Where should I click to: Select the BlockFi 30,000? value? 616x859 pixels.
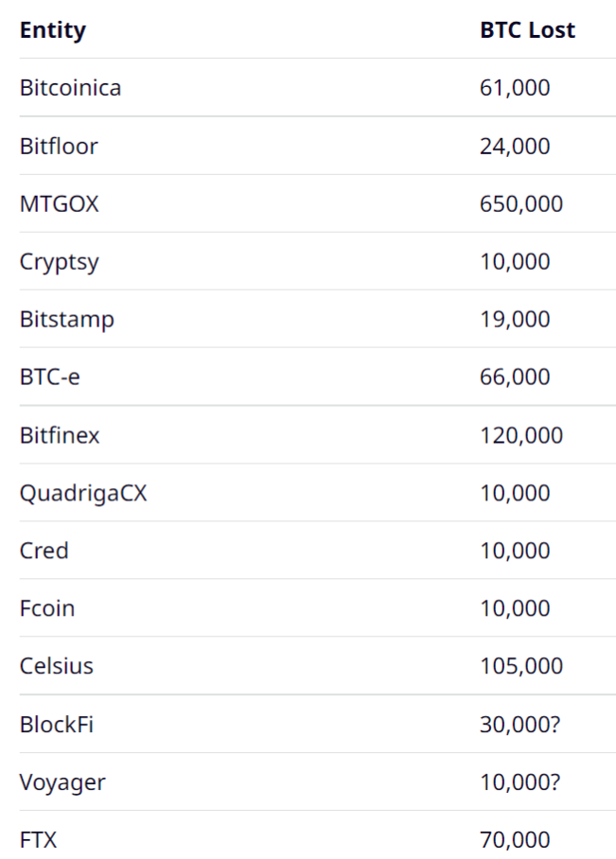point(520,725)
